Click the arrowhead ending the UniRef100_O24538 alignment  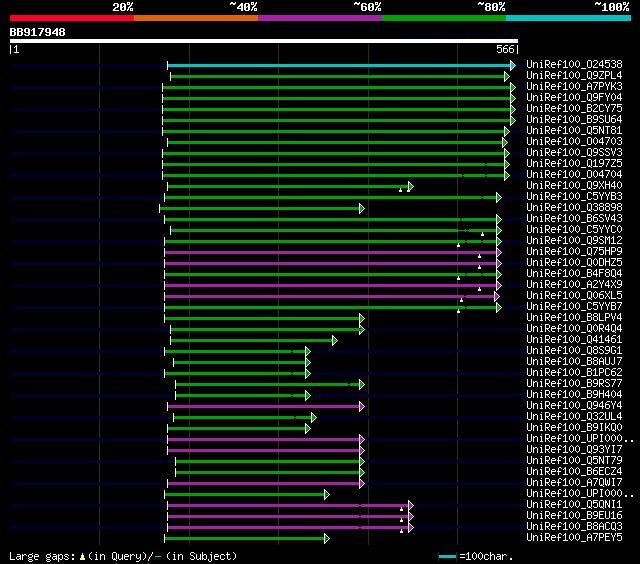[513, 65]
